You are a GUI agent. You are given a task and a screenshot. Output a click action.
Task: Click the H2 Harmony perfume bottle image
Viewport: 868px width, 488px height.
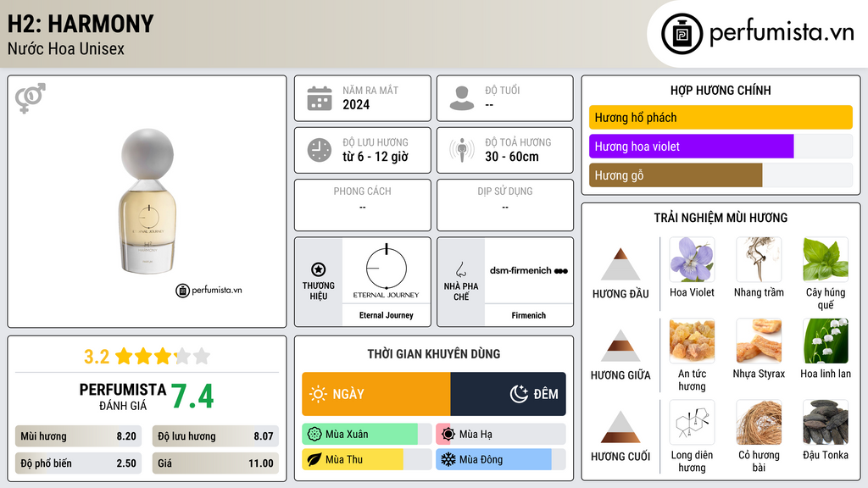click(147, 202)
